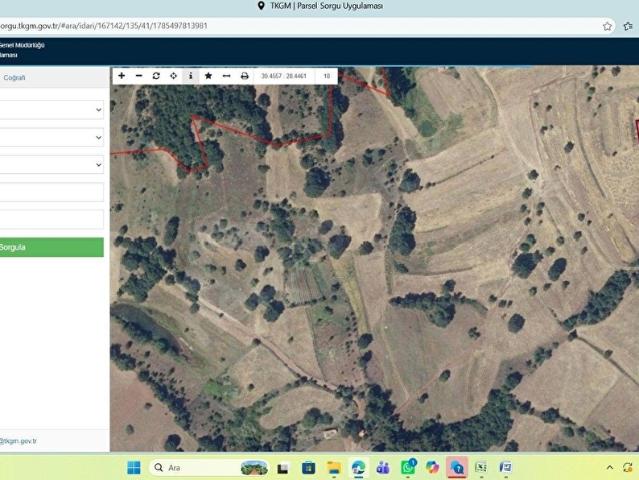Switch to the Coğrafi tab

pos(14,77)
